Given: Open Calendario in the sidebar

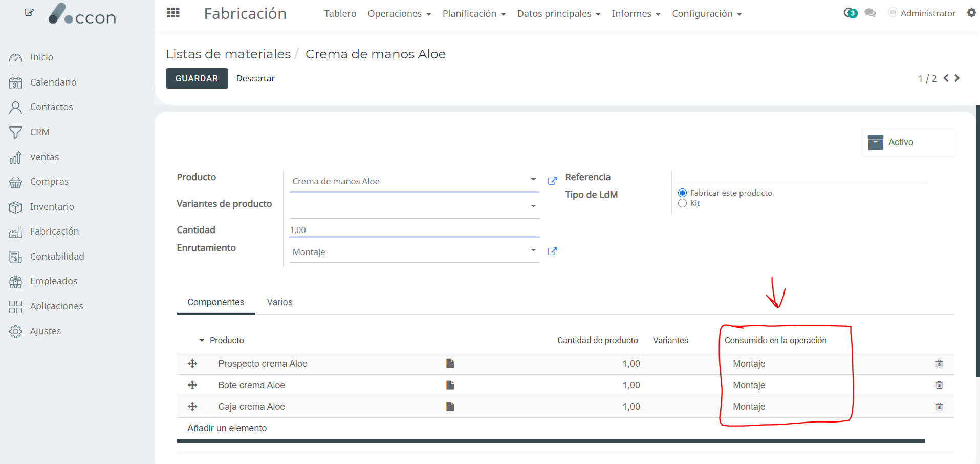Looking at the screenshot, I should 53,82.
